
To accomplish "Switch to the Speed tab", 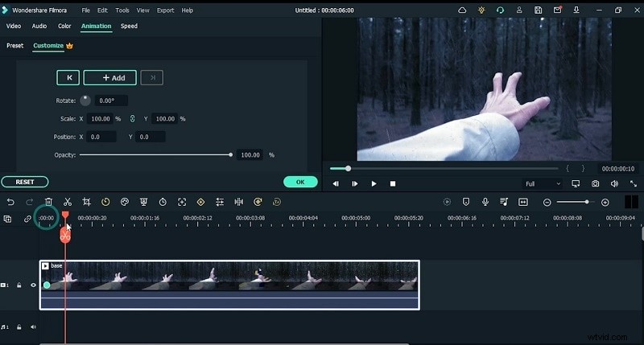I will click(x=129, y=26).
